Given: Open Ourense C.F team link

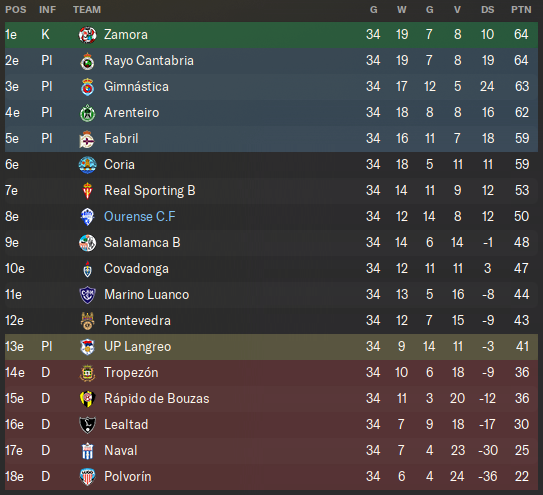Looking at the screenshot, I should tap(140, 216).
